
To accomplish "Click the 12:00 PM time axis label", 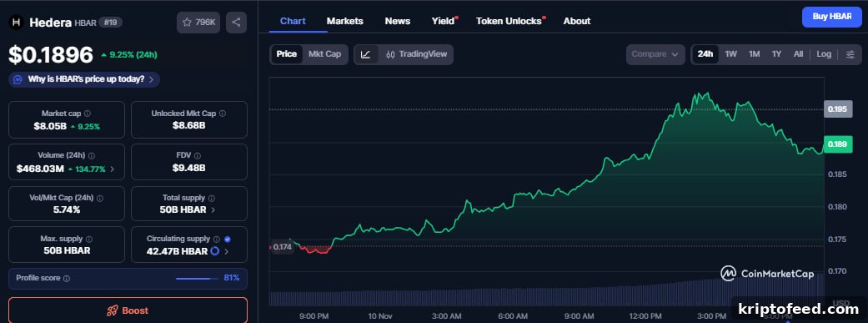I will tap(645, 315).
